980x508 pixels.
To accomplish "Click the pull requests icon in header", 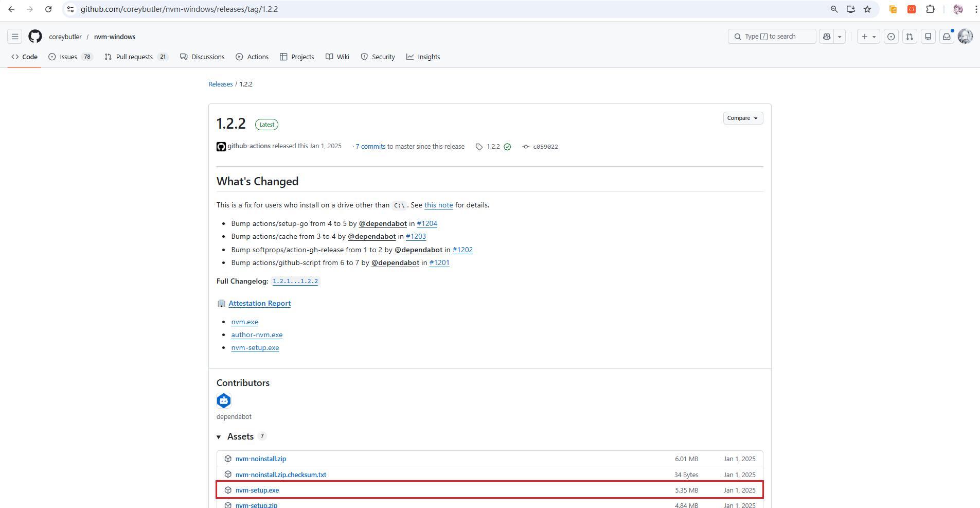I will [910, 37].
